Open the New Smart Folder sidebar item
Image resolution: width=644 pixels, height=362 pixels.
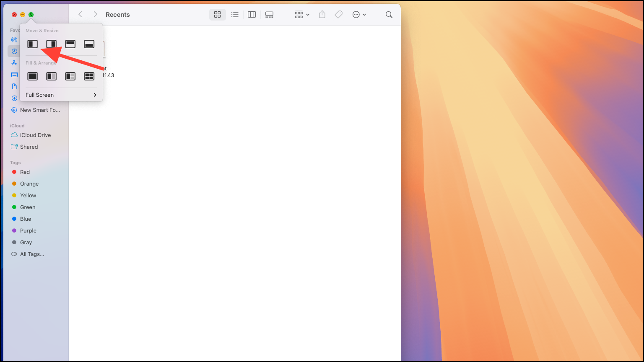tap(36, 110)
